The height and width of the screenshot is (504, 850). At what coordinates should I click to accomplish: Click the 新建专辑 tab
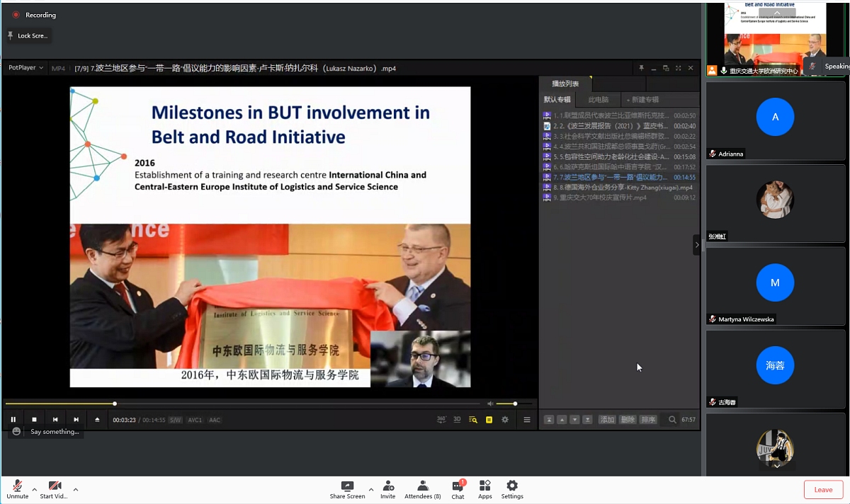tap(643, 100)
